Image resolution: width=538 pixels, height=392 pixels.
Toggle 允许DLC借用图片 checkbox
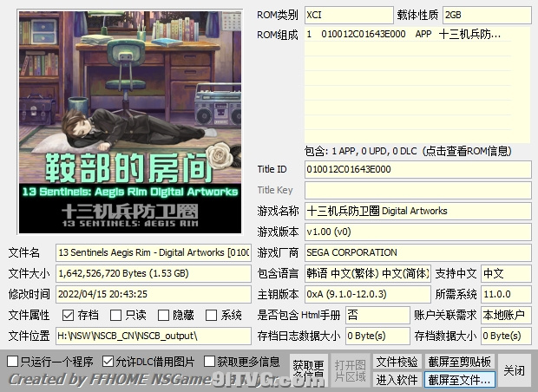(108, 361)
